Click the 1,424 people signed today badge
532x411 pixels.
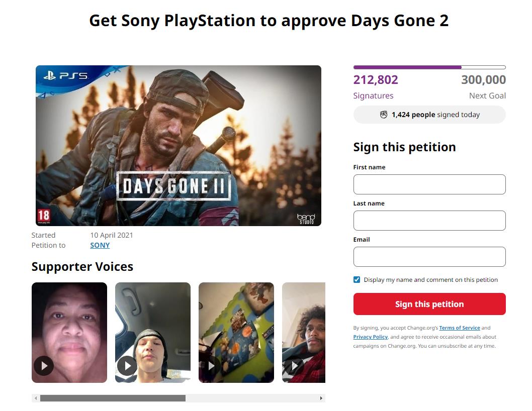tap(429, 115)
